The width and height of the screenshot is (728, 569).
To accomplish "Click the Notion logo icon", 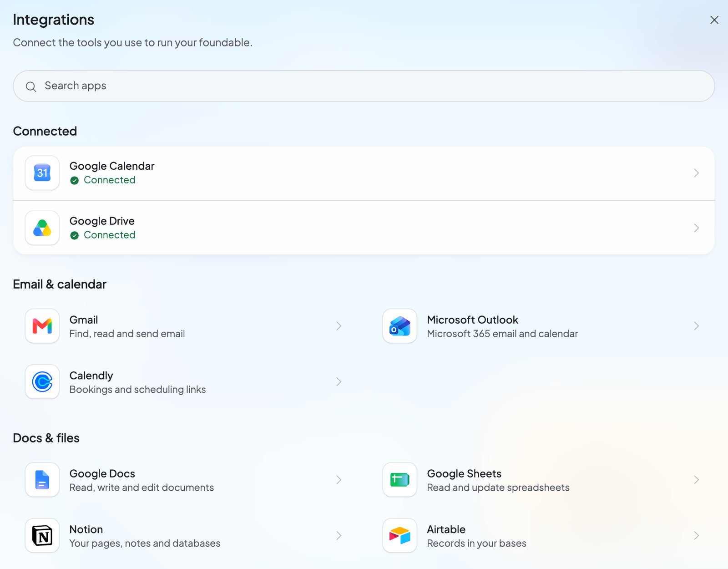I will [x=42, y=536].
